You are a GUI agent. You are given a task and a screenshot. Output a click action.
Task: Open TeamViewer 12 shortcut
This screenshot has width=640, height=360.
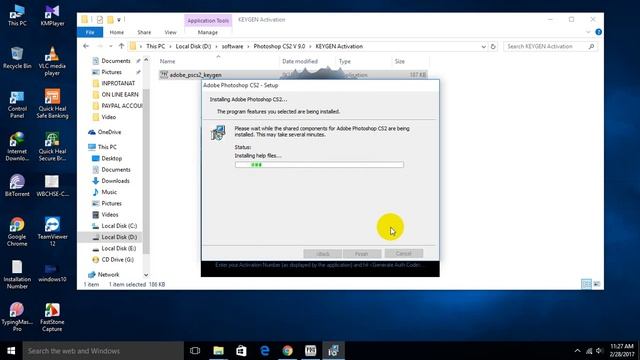click(52, 232)
